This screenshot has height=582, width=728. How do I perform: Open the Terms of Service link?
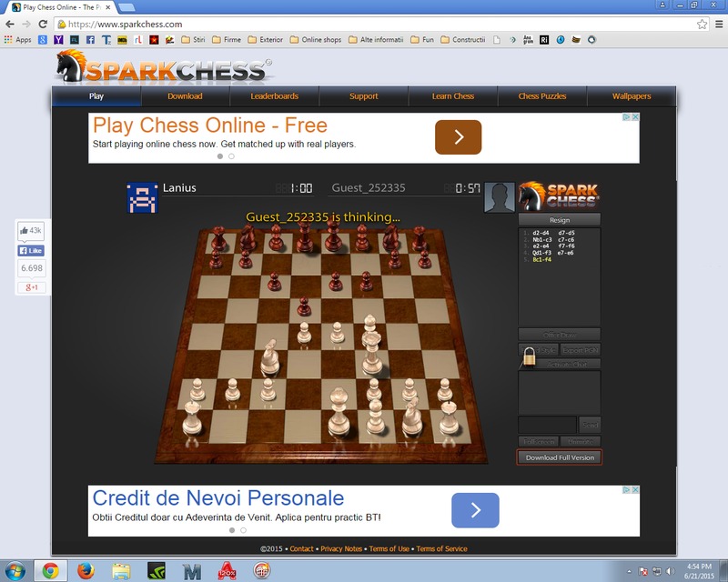[441, 548]
